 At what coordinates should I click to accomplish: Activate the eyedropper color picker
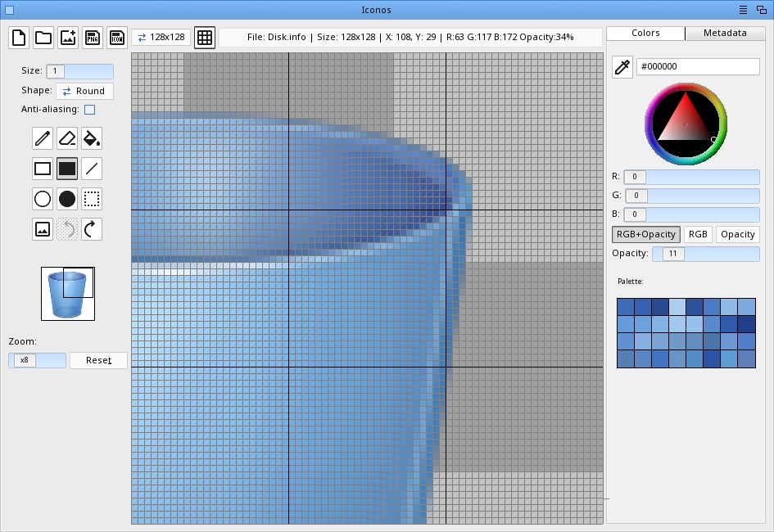coord(622,67)
